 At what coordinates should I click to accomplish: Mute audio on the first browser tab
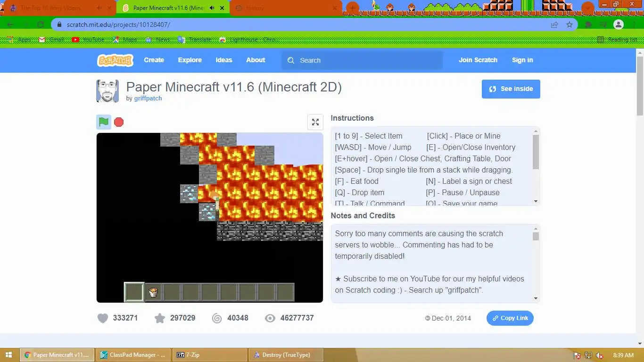99,8
